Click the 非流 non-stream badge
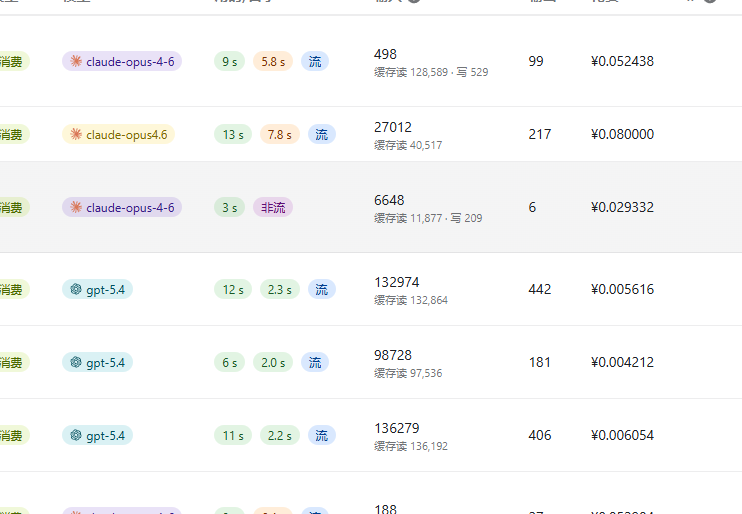Screen dimensions: 742x514 273,207
